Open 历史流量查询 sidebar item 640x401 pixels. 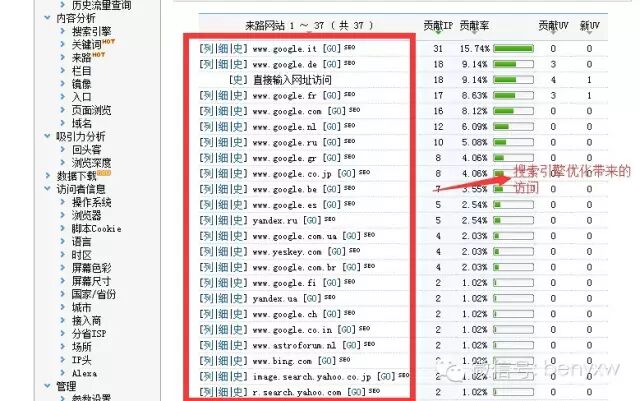click(x=102, y=5)
